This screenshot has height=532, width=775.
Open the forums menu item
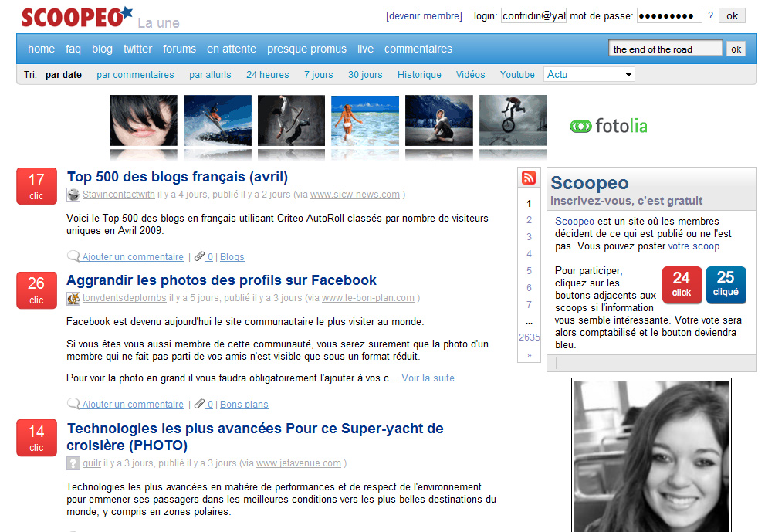click(x=179, y=49)
